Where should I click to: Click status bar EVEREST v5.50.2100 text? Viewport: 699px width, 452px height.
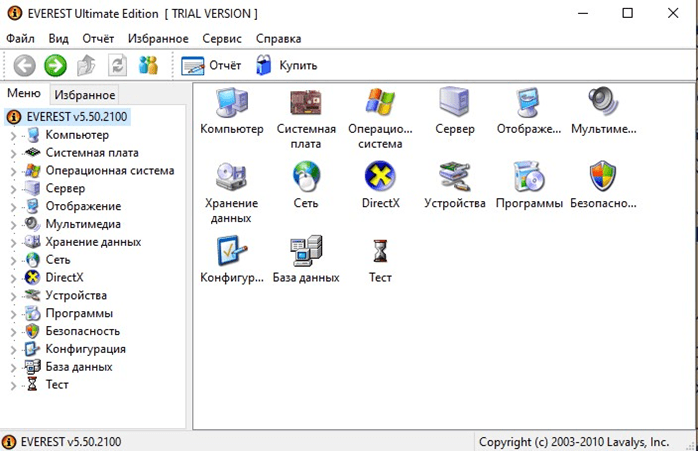click(71, 442)
